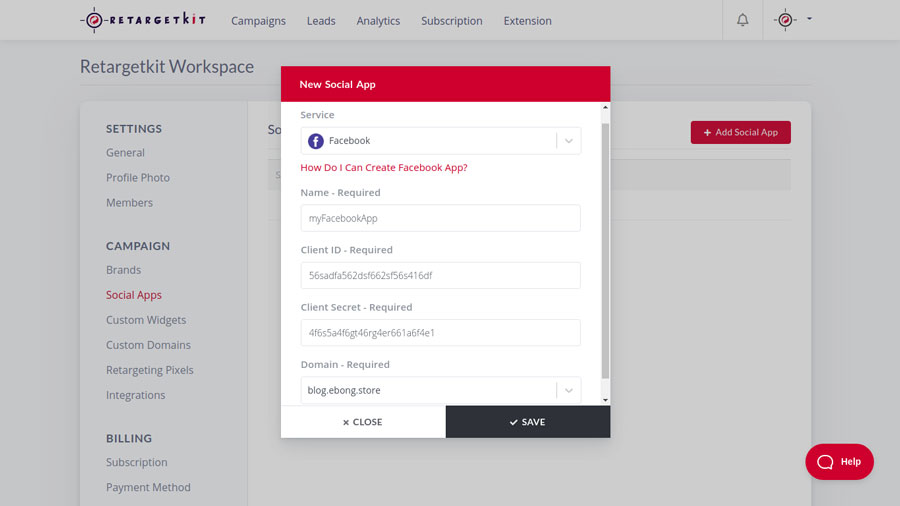This screenshot has width=900, height=506.
Task: Open the Help chat button
Action: pyautogui.click(x=839, y=462)
